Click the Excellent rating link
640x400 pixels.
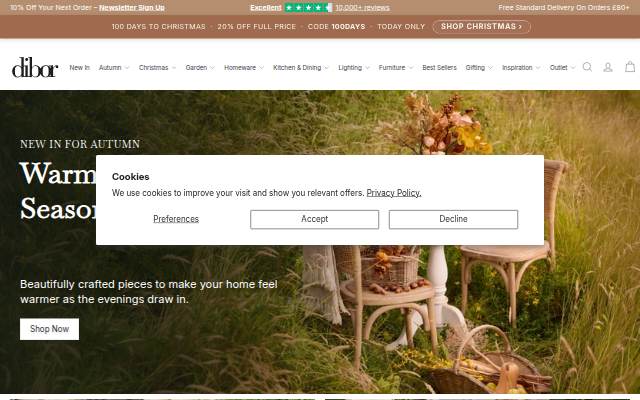click(266, 7)
